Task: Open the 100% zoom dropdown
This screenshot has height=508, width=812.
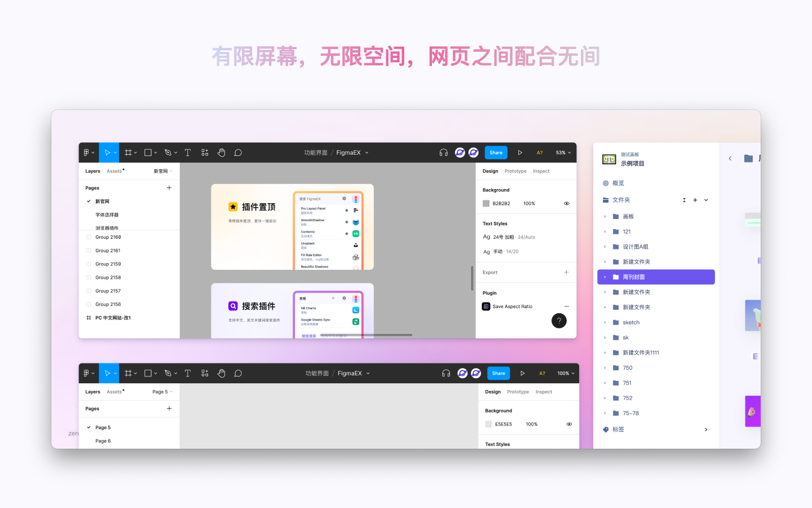Action: click(566, 373)
